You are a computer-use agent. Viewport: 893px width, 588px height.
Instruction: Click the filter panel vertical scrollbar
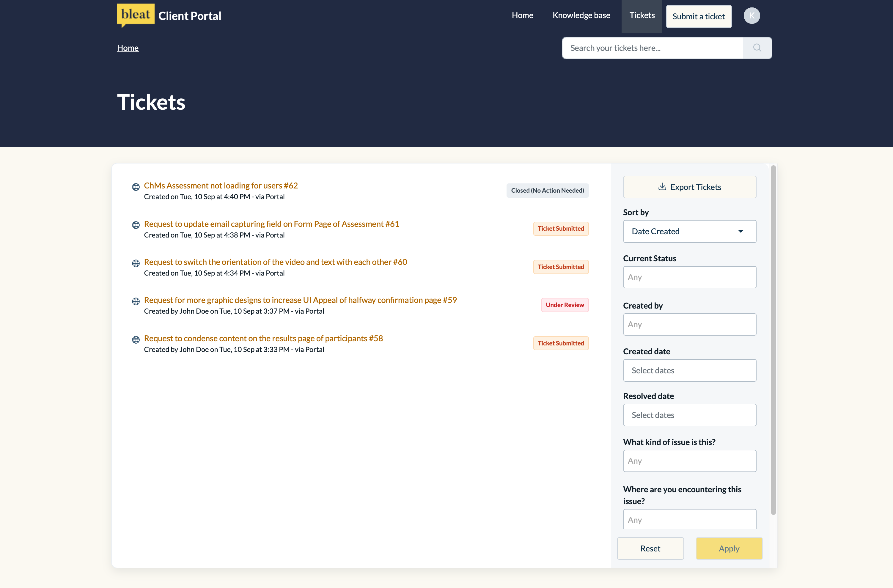[773, 339]
